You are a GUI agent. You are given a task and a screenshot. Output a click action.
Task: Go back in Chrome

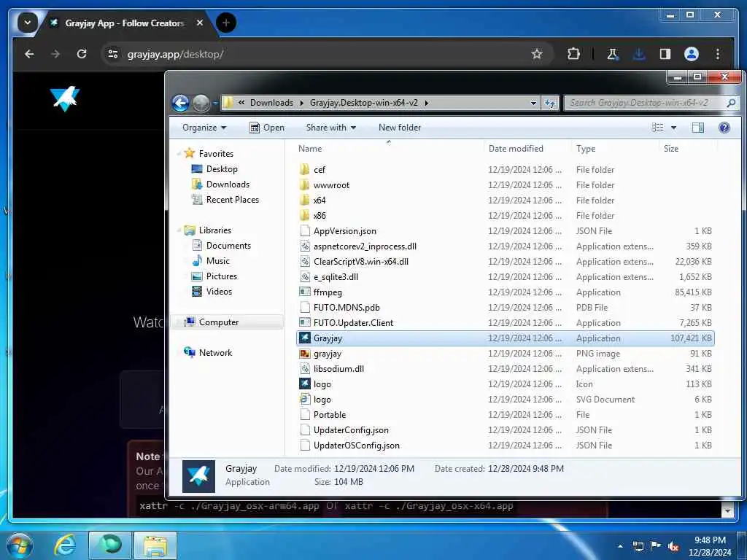[x=29, y=54]
